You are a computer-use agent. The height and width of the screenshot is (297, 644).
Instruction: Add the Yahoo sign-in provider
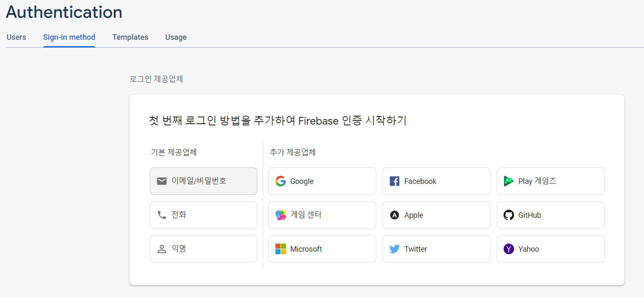[x=550, y=249]
